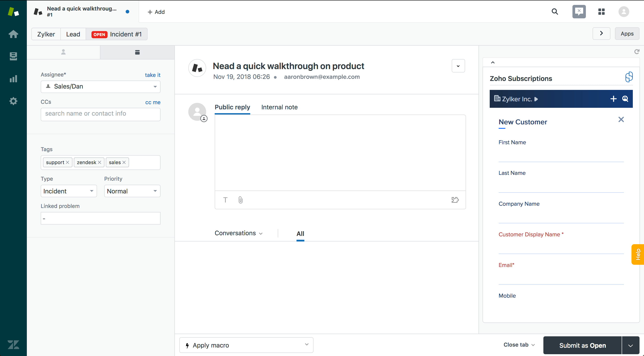This screenshot has height=356, width=644.
Task: Open the Priority Normal dropdown
Action: point(132,191)
